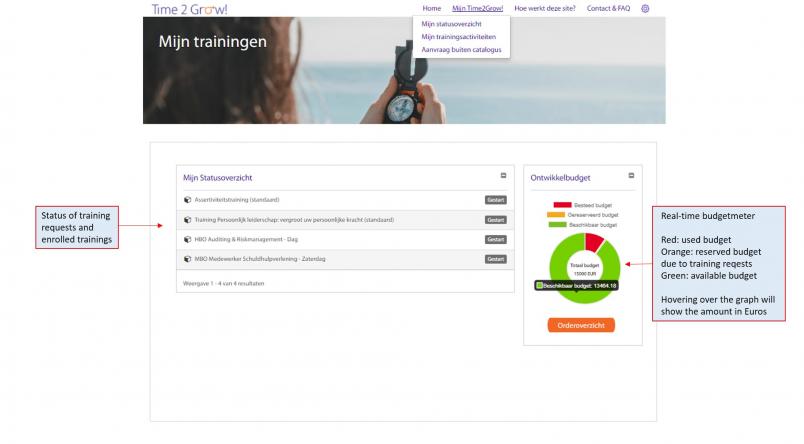Screen dimensions: 804x444
Task: Select Mijn statusoverzicht from dropdown
Action: 452,23
